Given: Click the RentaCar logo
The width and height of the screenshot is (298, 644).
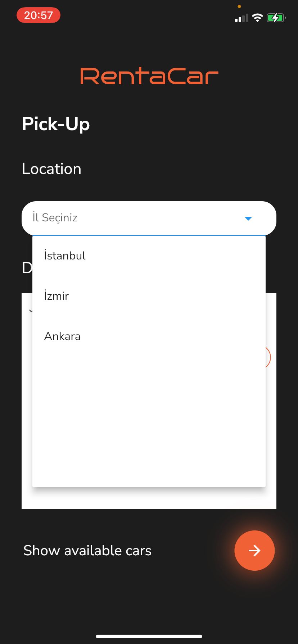Looking at the screenshot, I should (x=149, y=75).
